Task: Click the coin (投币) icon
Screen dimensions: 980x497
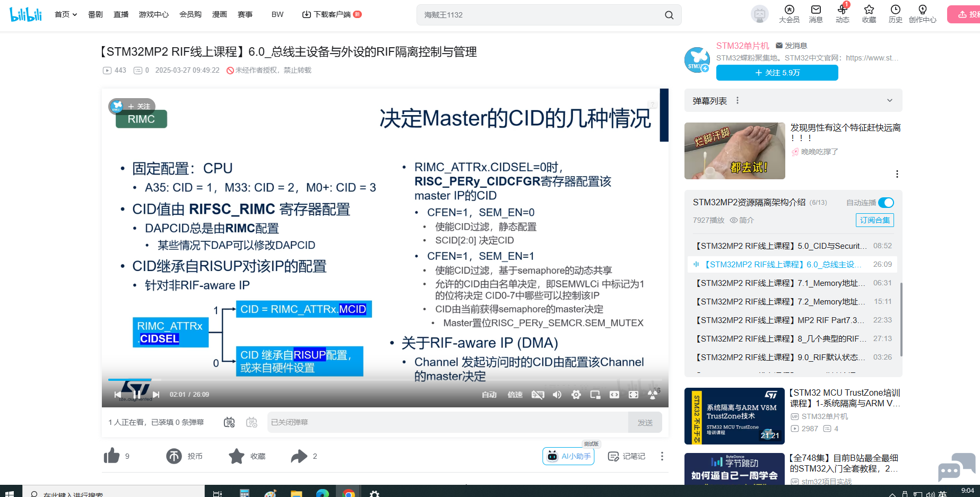Action: coord(174,456)
